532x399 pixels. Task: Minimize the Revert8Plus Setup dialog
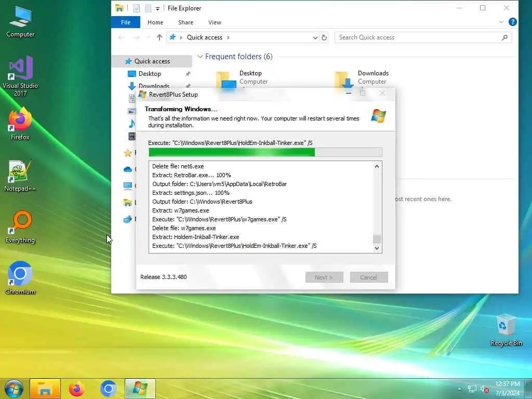349,93
